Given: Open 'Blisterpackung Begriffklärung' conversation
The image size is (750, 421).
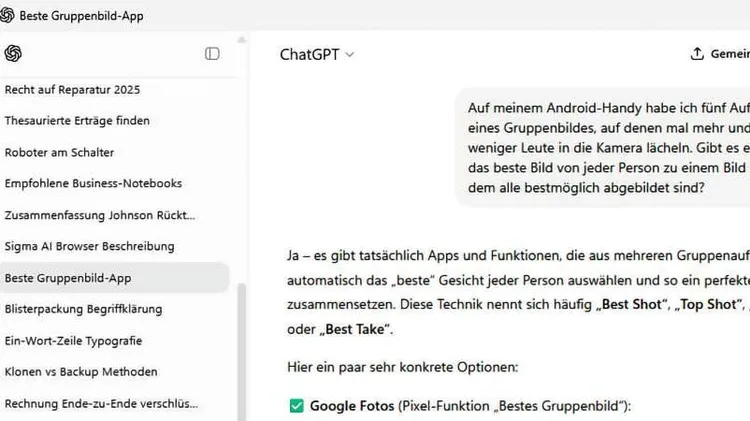Looking at the screenshot, I should [83, 309].
